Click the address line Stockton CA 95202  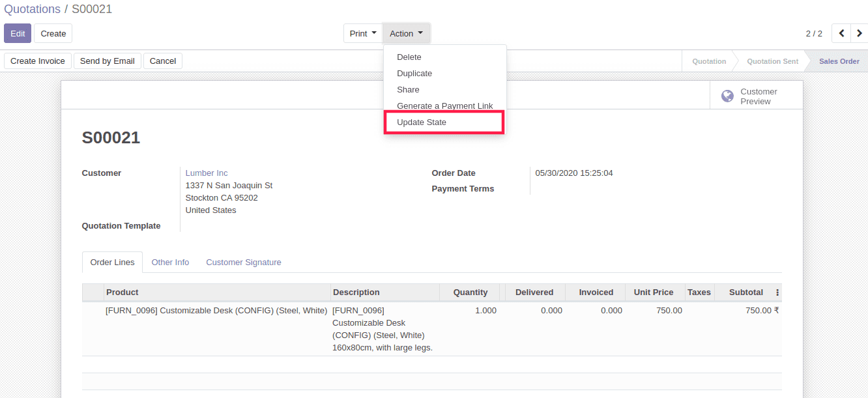(x=222, y=198)
